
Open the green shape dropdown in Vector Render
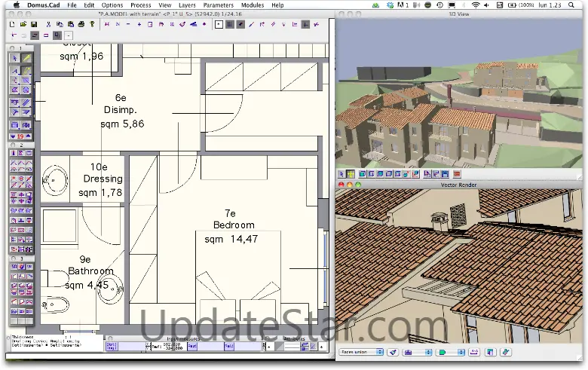click(450, 352)
